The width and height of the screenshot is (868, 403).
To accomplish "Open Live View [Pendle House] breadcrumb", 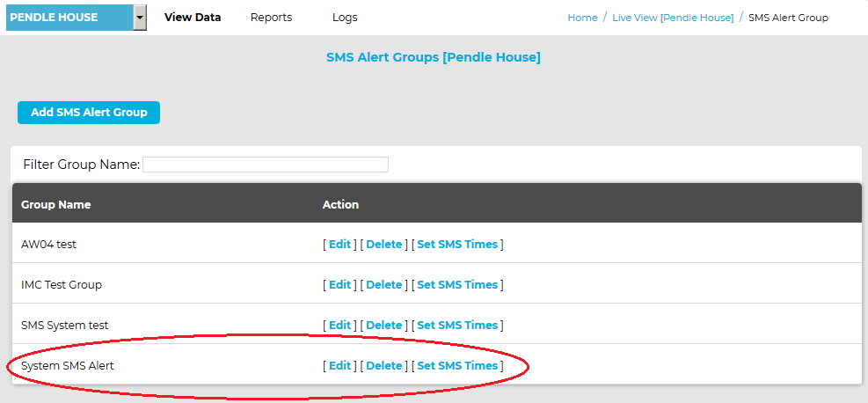I will pyautogui.click(x=673, y=18).
